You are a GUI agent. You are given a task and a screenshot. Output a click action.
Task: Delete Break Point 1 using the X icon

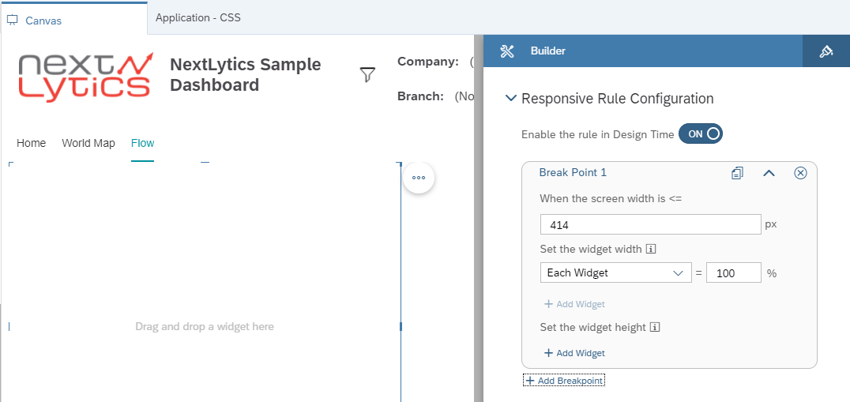pos(800,173)
